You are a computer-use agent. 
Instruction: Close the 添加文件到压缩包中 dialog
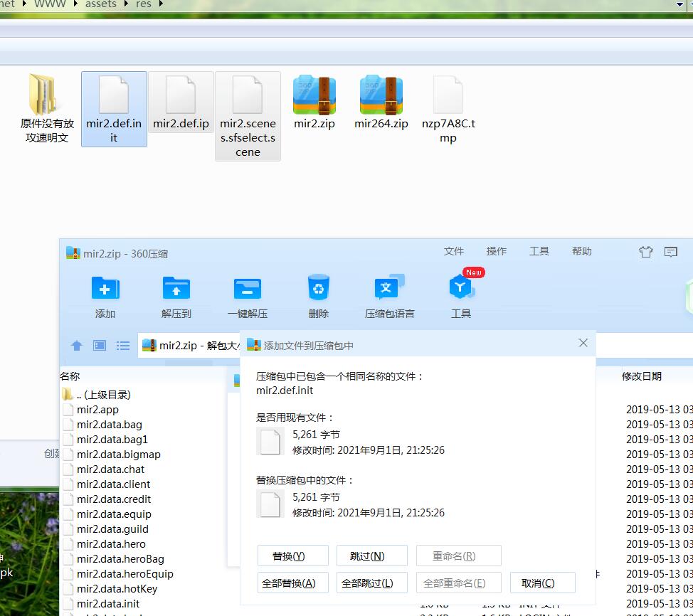coord(583,343)
